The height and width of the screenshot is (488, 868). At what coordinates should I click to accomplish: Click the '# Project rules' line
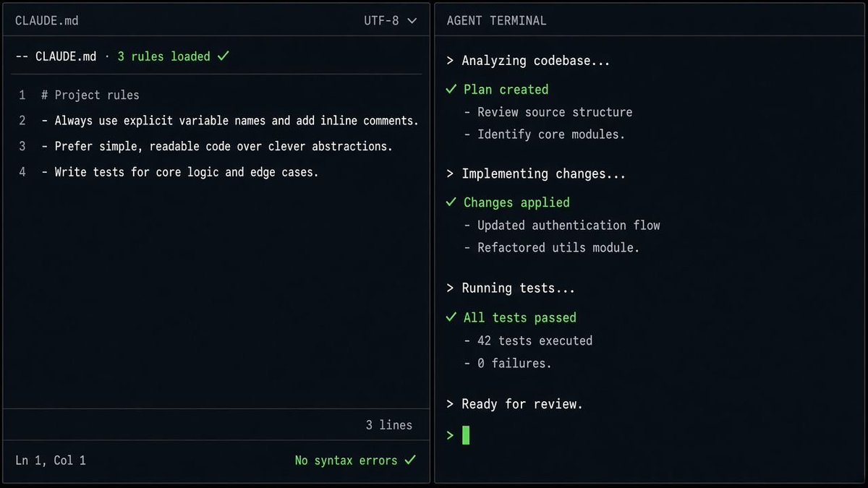[90, 95]
